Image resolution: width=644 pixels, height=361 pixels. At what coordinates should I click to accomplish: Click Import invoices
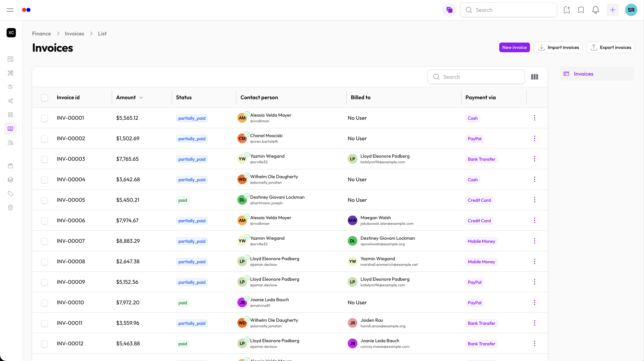click(558, 47)
